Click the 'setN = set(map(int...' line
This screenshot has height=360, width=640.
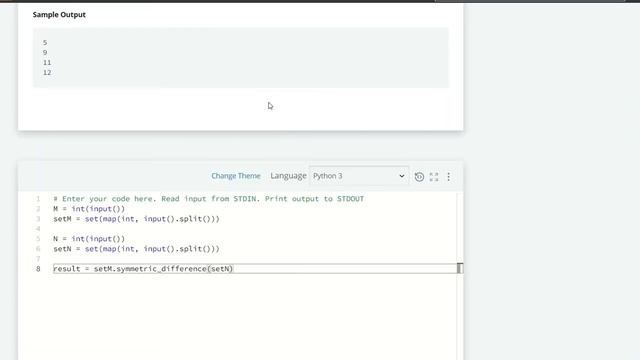pos(136,249)
